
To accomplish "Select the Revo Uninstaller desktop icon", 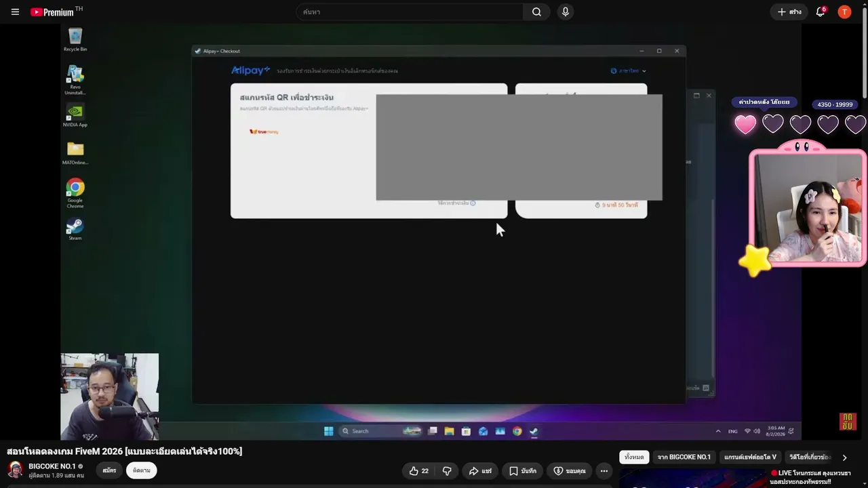I will pos(75,80).
